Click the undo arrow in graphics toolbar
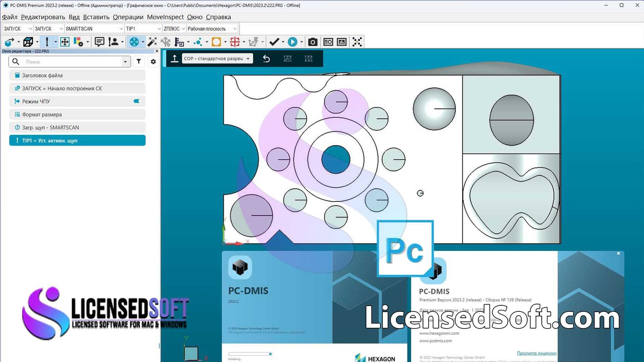Image resolution: width=644 pixels, height=362 pixels. pos(266,59)
